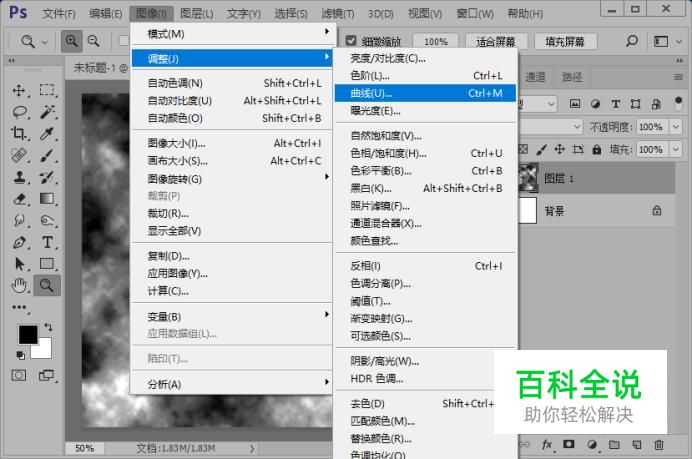Toggle Quick Mask mode
692x459 pixels.
(x=19, y=376)
